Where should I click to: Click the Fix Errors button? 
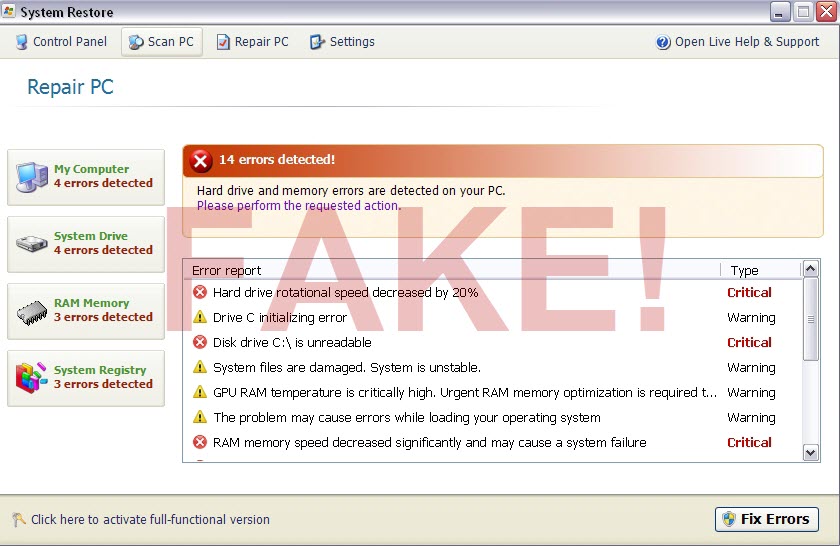pos(767,519)
